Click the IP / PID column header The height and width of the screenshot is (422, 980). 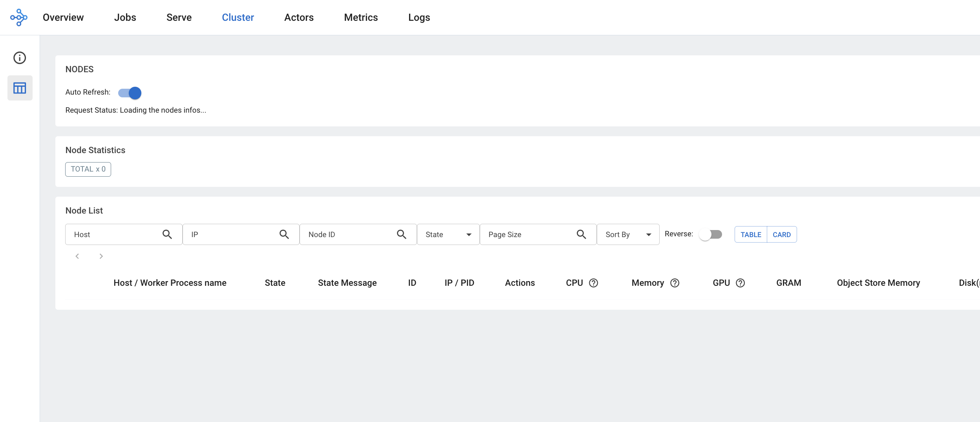tap(459, 283)
